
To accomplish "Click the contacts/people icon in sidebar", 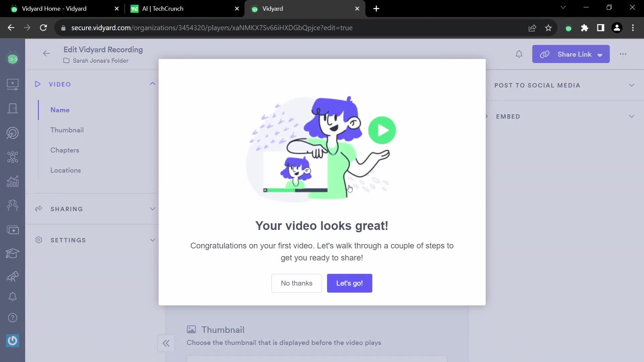I will [12, 205].
